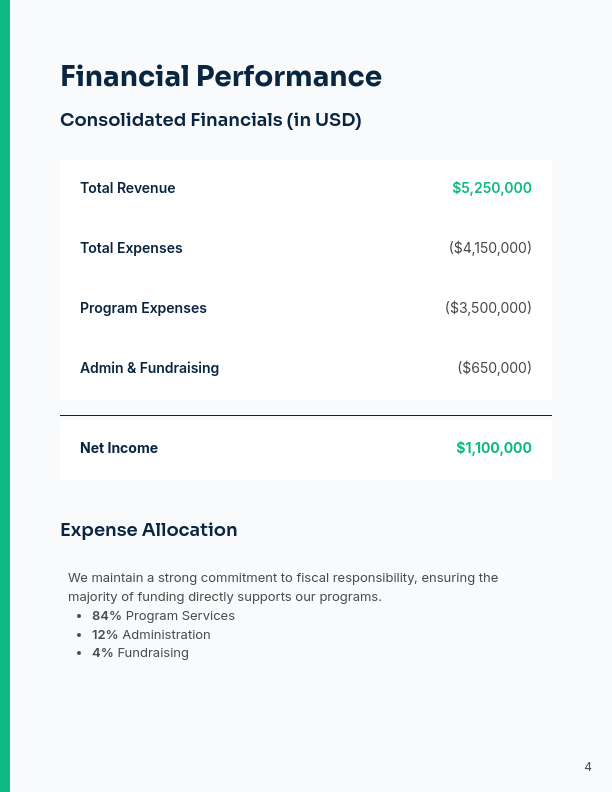The width and height of the screenshot is (612, 792).
Task: Click the divider line above Net Income
Action: point(305,415)
